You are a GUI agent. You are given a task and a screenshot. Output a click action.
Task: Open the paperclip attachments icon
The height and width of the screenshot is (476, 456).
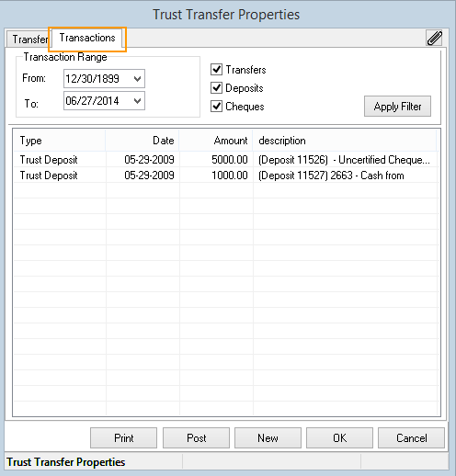435,38
